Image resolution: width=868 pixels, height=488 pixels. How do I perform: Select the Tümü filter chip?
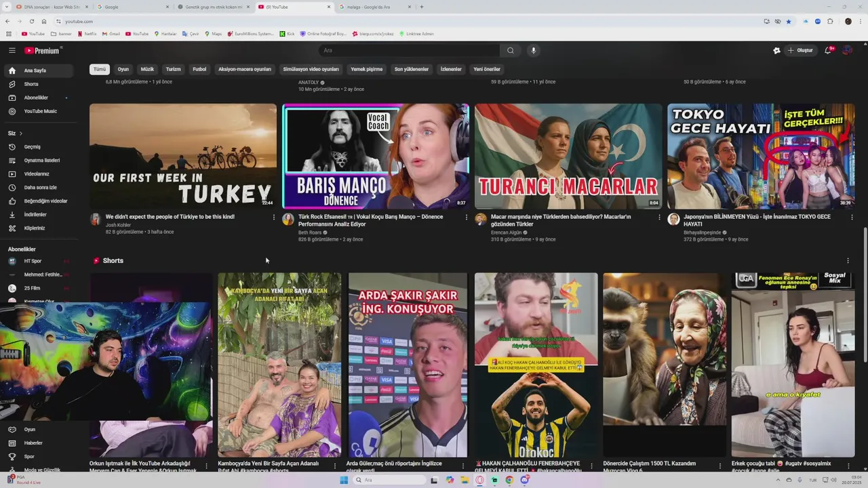(x=100, y=69)
